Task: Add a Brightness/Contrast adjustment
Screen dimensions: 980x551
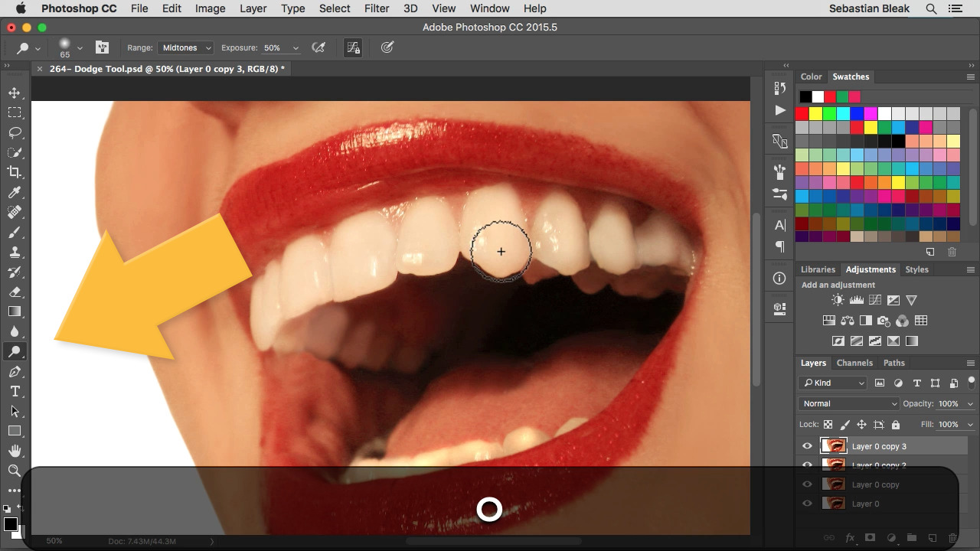Action: 838,301
